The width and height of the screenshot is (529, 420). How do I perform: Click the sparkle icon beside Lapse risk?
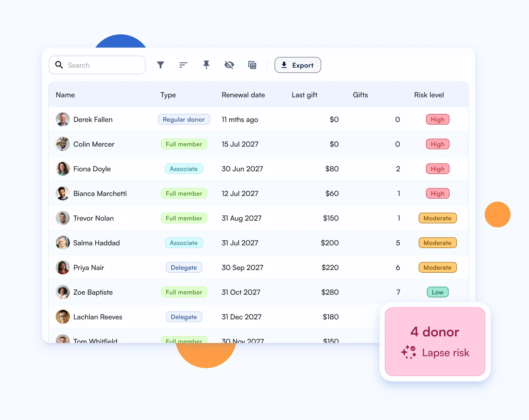pyautogui.click(x=408, y=352)
